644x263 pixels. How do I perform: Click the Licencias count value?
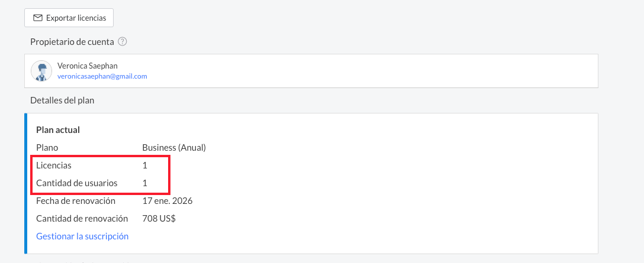point(145,165)
